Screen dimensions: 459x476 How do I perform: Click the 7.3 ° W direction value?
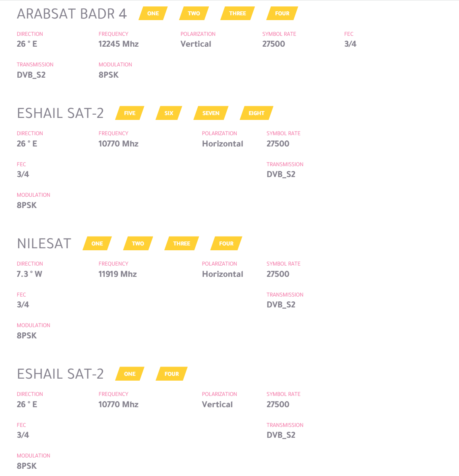[29, 274]
